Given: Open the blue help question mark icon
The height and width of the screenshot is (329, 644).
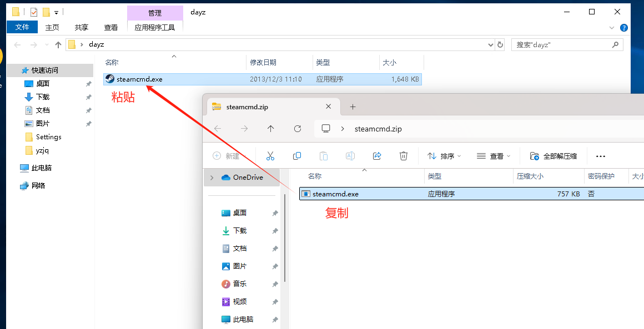Looking at the screenshot, I should click(624, 28).
